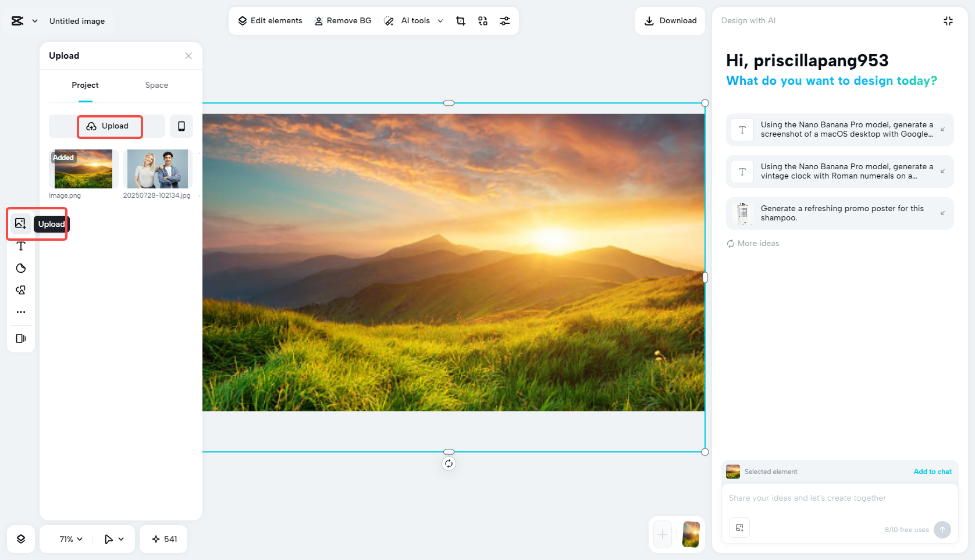Open the Adjust sliders icon in the toolbar

(x=504, y=20)
